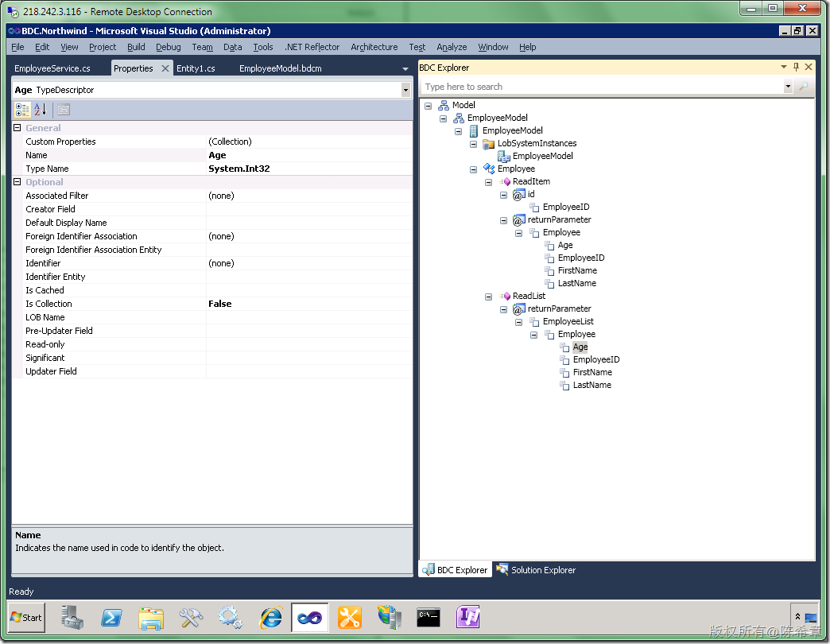The width and height of the screenshot is (830, 644).
Task: Open Internet Explorer from the taskbar
Action: pos(270,618)
